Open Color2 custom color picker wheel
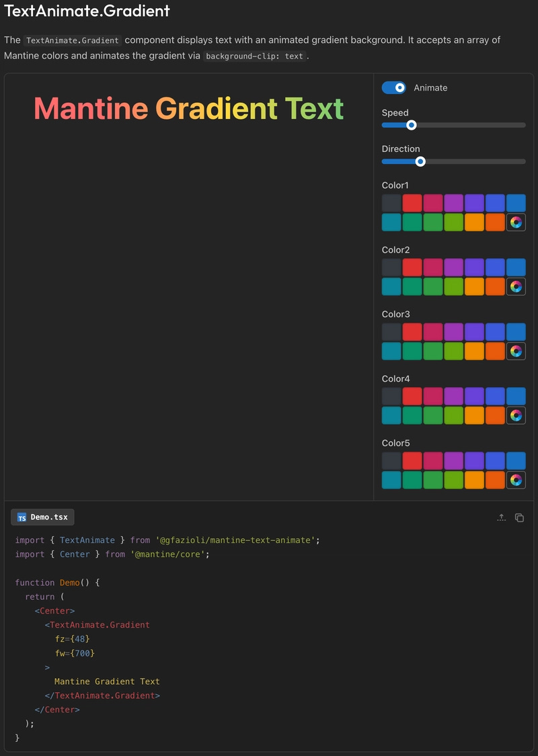This screenshot has height=756, width=538. [x=516, y=286]
